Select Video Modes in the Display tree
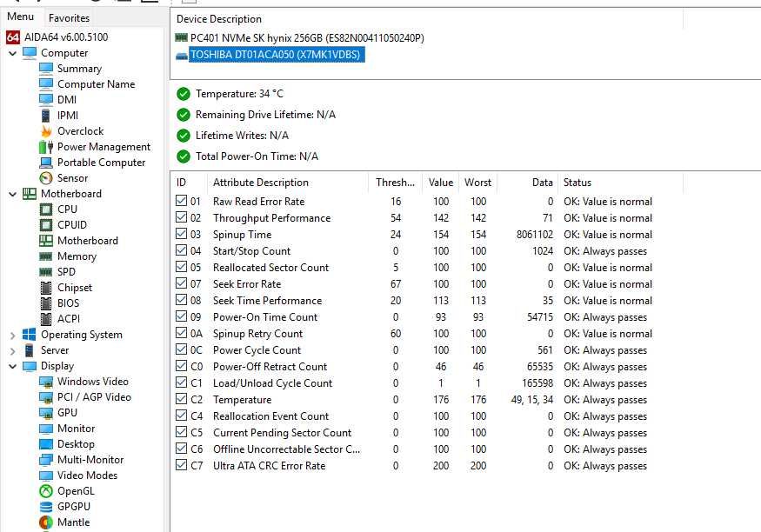The width and height of the screenshot is (761, 532). coord(87,475)
